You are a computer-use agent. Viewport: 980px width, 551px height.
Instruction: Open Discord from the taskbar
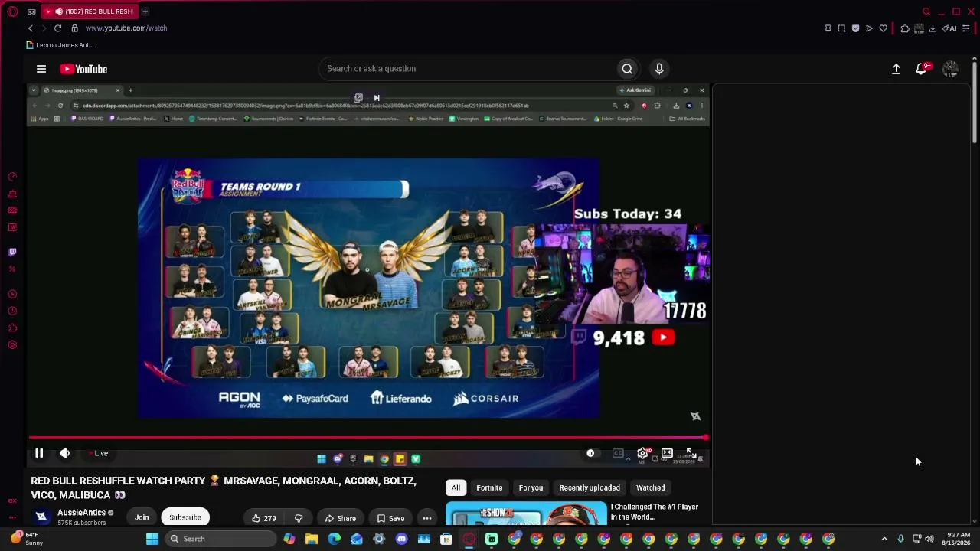pyautogui.click(x=401, y=539)
